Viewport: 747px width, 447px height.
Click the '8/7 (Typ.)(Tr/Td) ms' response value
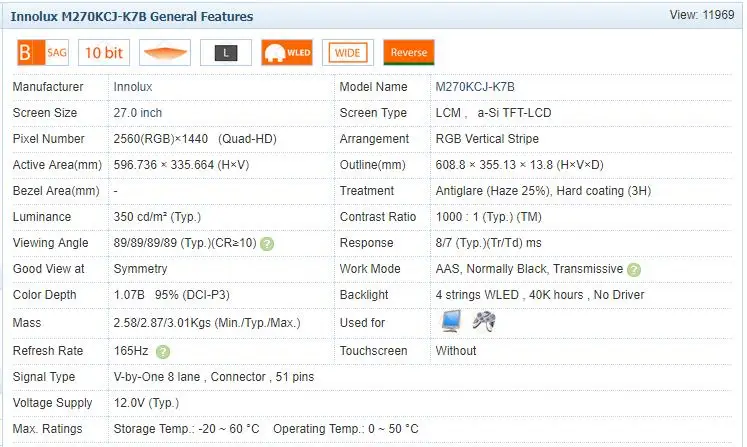click(488, 243)
